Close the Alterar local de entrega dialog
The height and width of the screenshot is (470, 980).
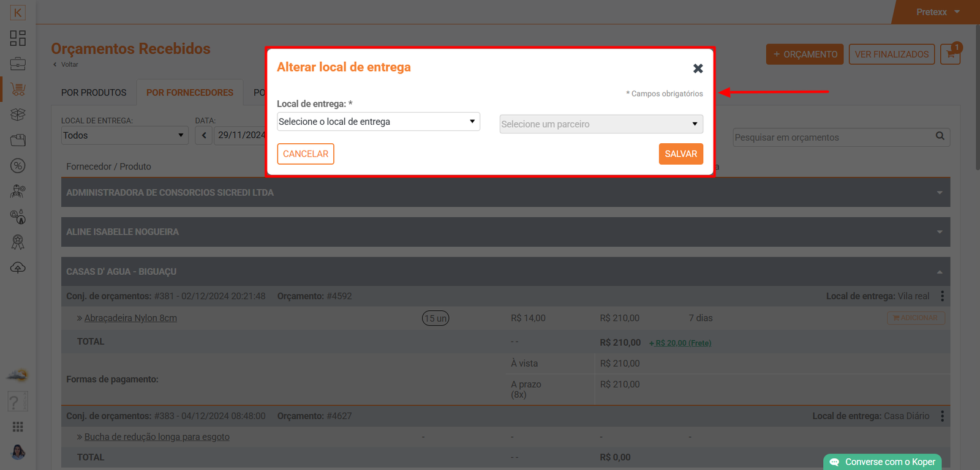pos(698,69)
